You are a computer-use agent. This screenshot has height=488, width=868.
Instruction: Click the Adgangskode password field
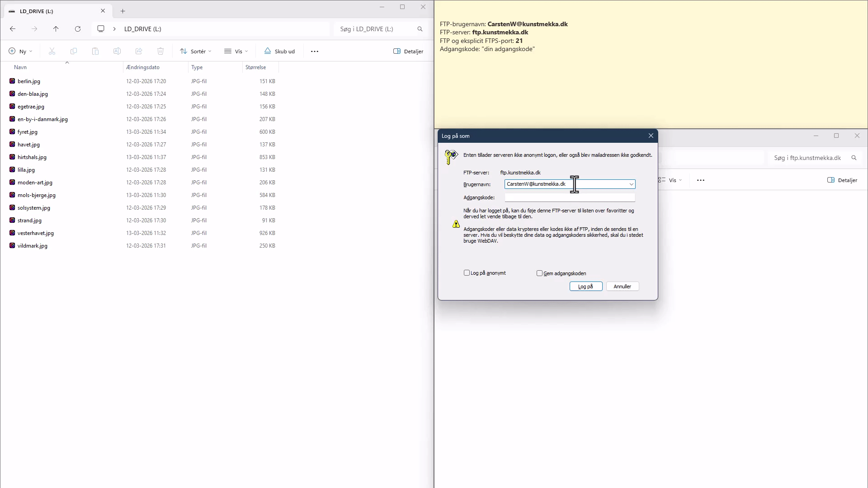570,197
